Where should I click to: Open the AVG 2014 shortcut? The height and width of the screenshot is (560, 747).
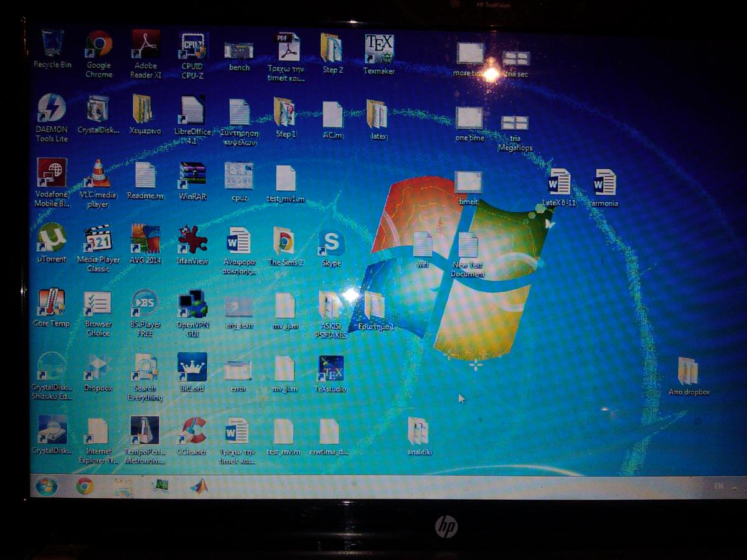(x=145, y=239)
